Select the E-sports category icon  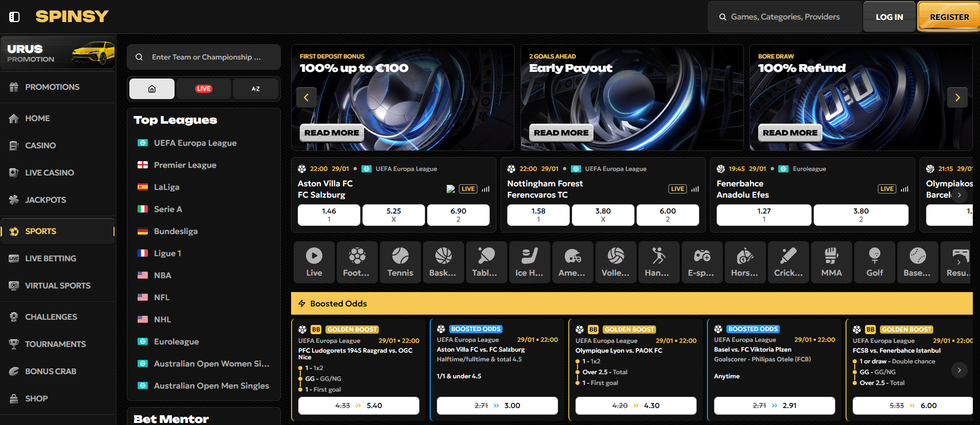(x=702, y=262)
